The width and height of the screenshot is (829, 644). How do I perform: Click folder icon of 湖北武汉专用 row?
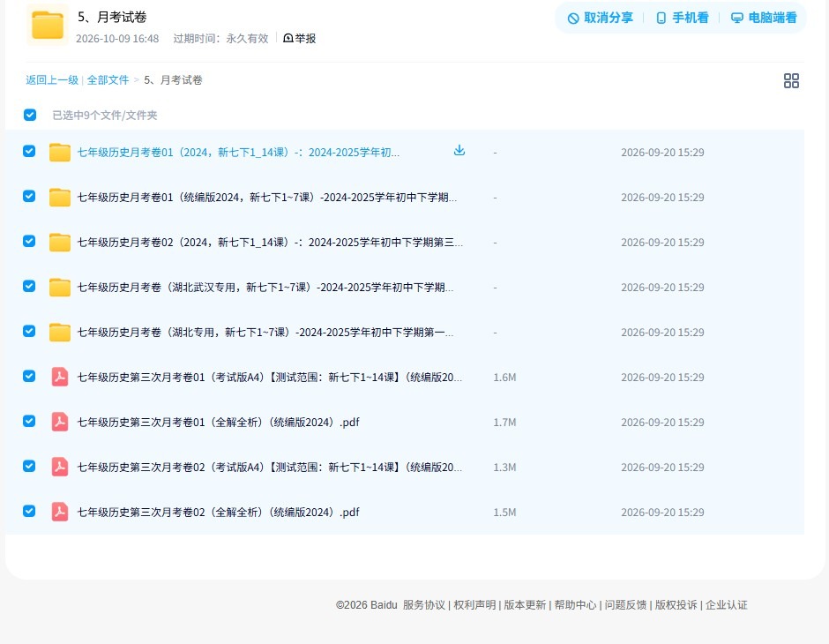tap(60, 287)
